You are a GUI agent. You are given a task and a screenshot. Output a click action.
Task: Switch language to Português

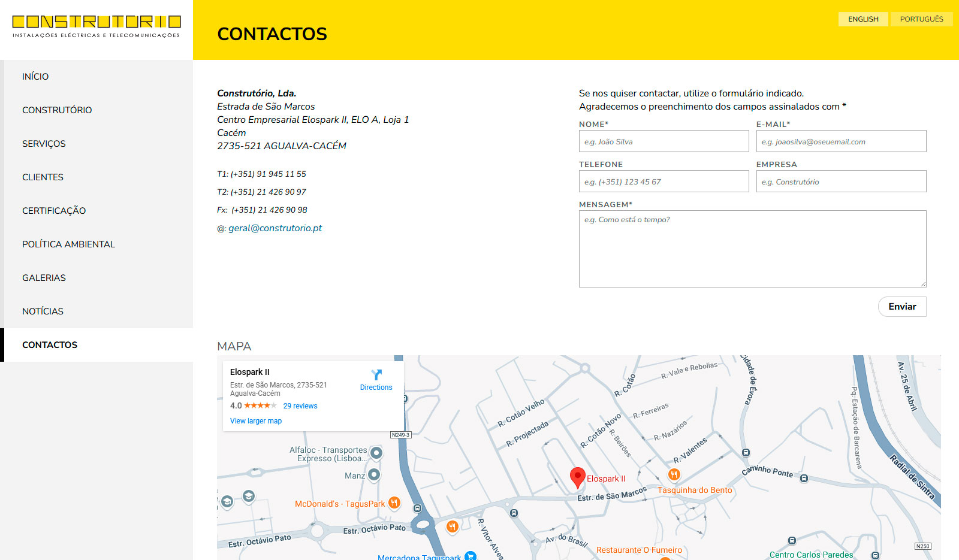coord(921,19)
